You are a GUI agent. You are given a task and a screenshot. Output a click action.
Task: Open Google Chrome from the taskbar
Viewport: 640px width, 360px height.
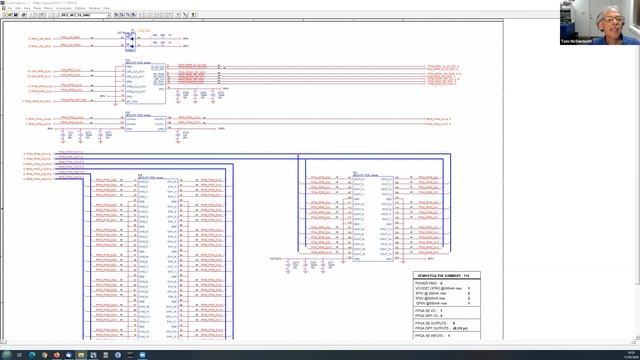coord(44,355)
